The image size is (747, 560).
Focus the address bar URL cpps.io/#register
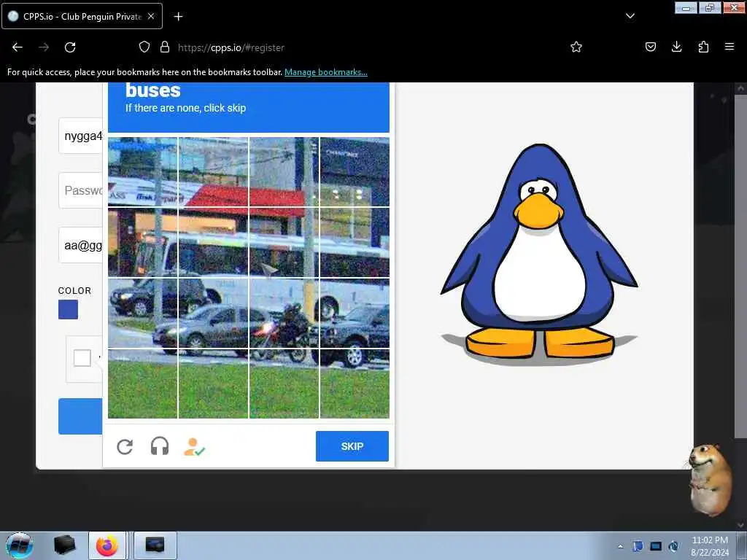[231, 47]
